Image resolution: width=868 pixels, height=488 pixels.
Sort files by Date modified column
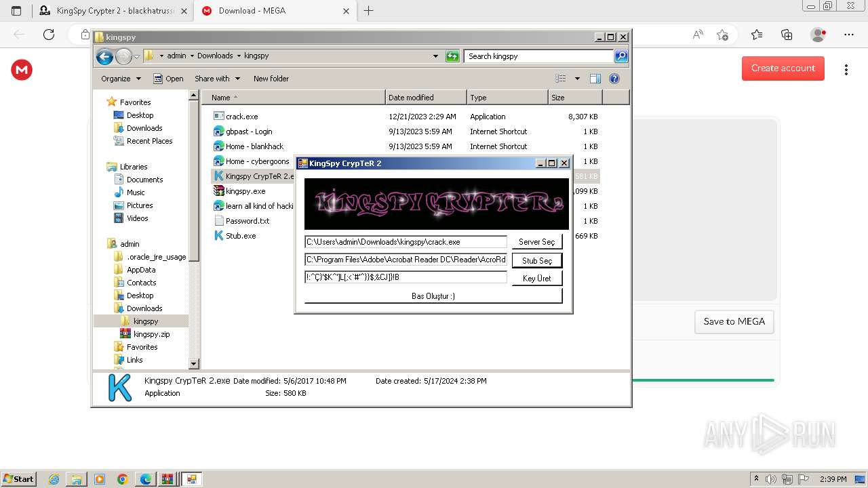(x=426, y=98)
